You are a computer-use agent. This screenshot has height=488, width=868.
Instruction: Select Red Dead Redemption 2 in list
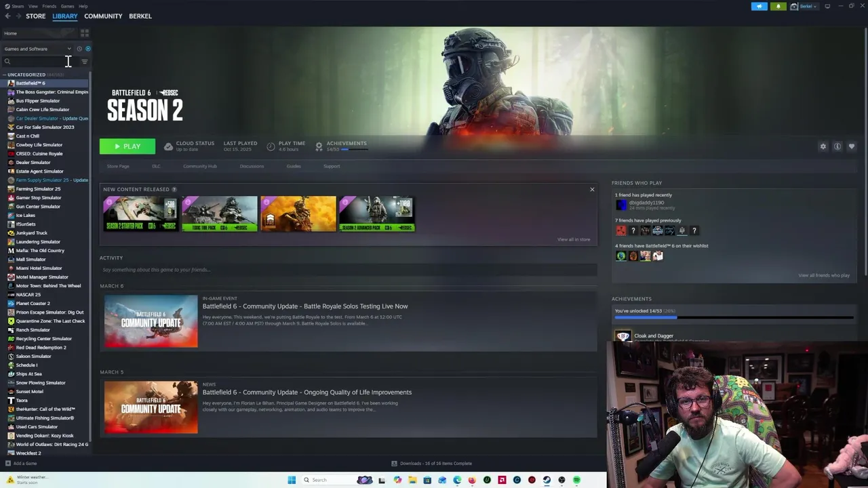coord(41,348)
